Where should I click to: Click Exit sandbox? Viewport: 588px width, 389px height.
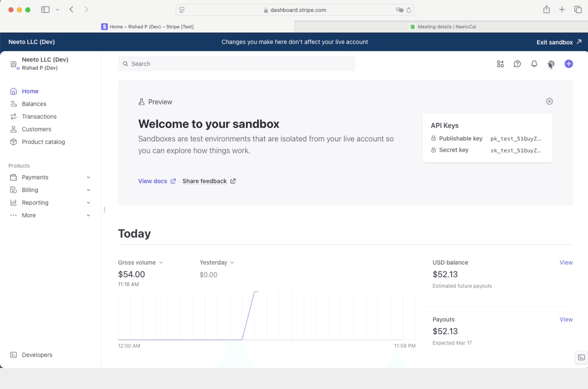pyautogui.click(x=559, y=42)
